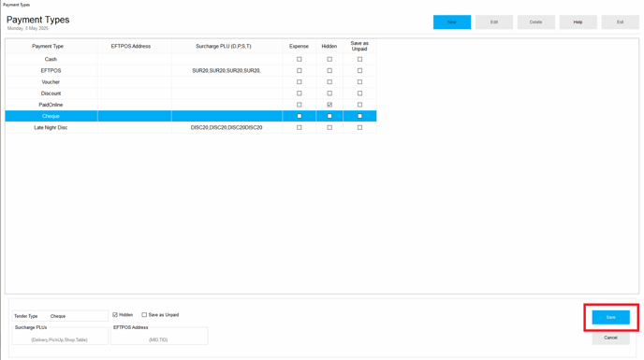Select the EFTPOS payment type row
This screenshot has width=644, height=360.
(x=191, y=71)
